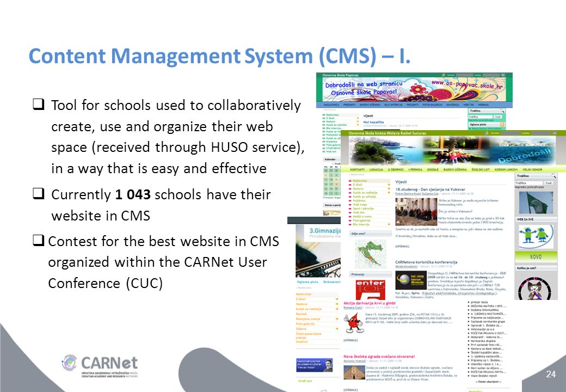
Task: Click the school building photo thumbnail
Action: [x=354, y=372]
